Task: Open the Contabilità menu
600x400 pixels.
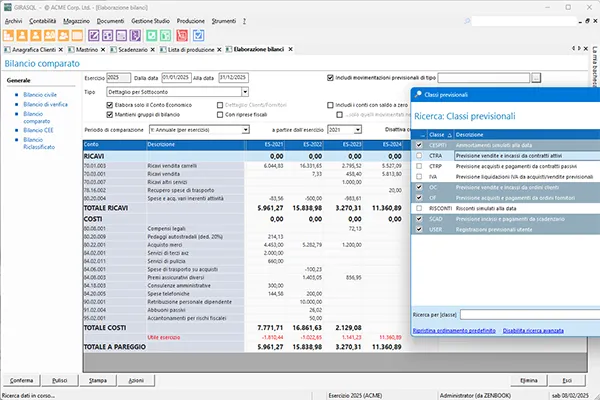Action: [42, 21]
